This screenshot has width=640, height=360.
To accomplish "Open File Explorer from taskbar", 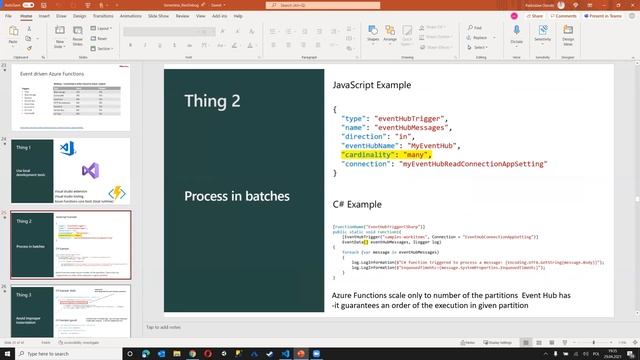I will click(x=177, y=353).
